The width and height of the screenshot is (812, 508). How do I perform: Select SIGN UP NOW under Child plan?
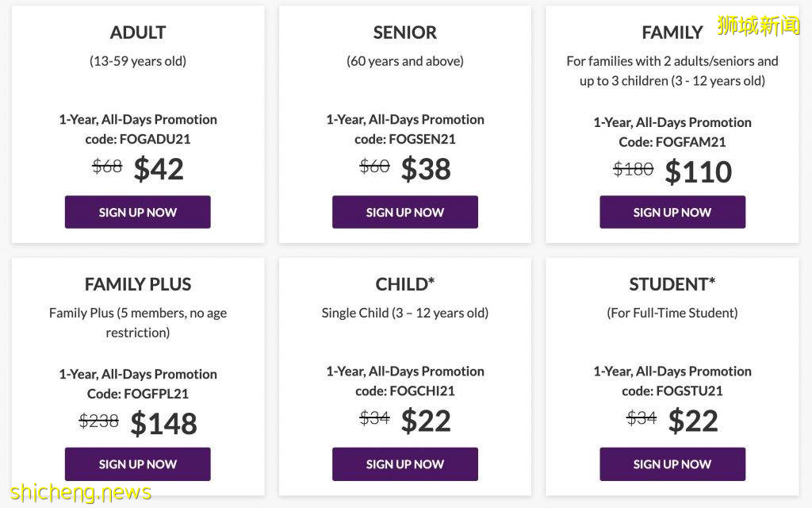(404, 464)
